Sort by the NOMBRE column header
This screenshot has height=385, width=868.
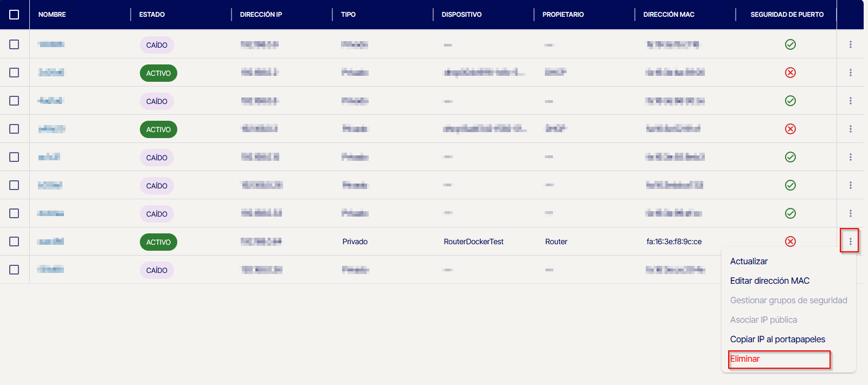coord(52,15)
